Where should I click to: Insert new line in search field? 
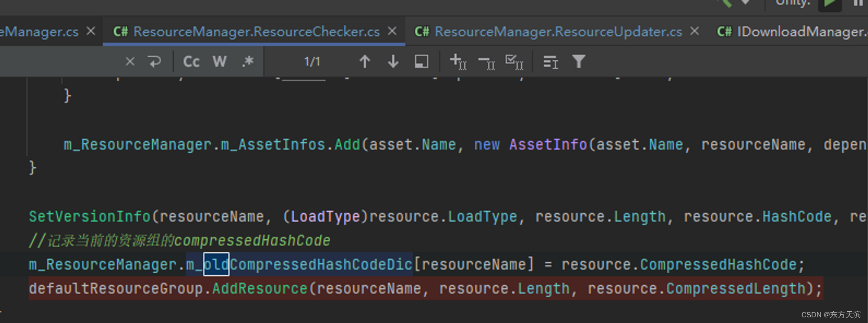coord(154,62)
